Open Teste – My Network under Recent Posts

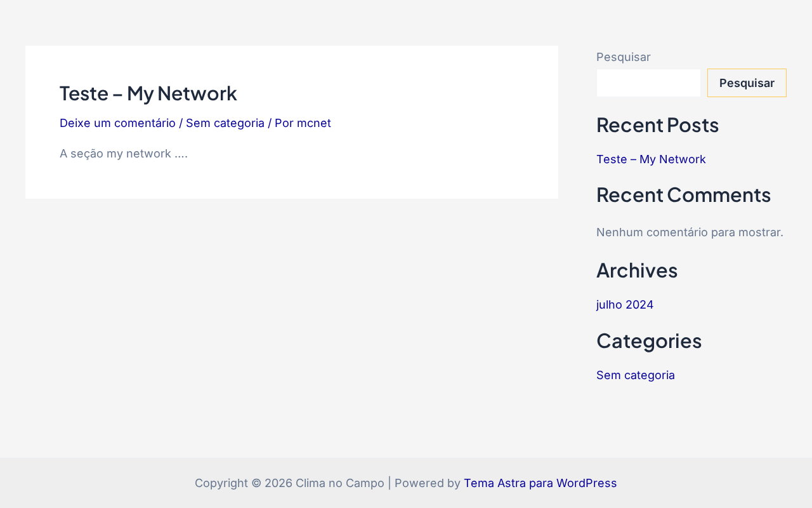click(x=651, y=159)
